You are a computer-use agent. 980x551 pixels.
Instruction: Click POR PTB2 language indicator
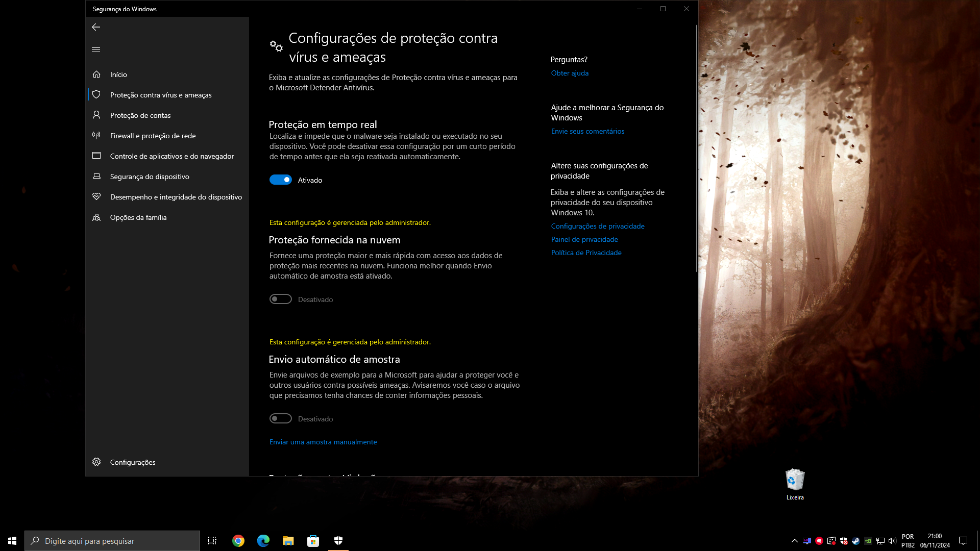point(908,541)
